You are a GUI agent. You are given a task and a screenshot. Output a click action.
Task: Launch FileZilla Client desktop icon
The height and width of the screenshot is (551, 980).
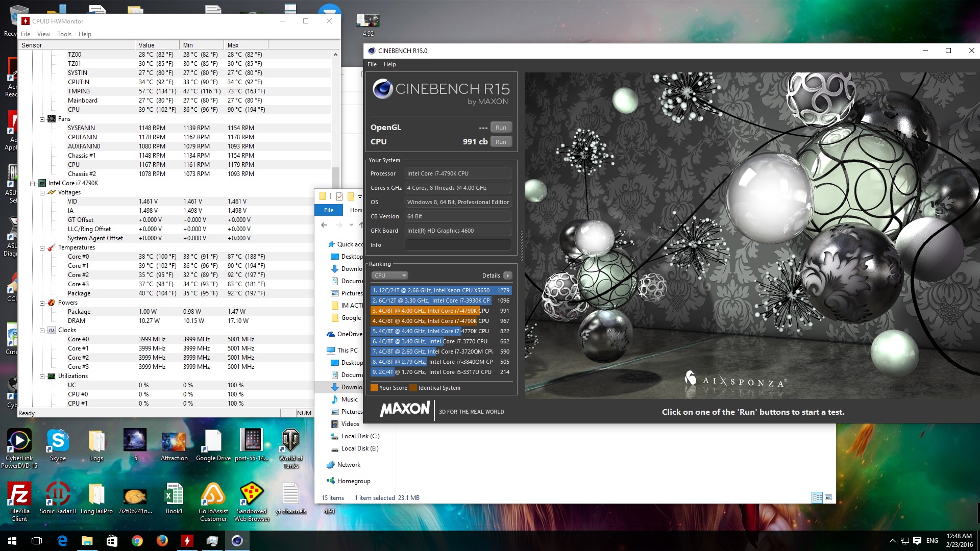(19, 495)
